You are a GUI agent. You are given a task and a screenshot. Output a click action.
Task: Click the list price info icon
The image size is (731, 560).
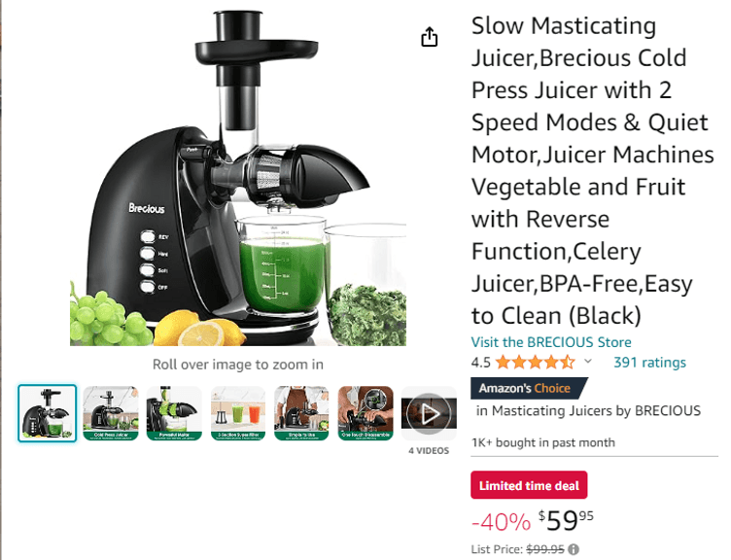(574, 549)
